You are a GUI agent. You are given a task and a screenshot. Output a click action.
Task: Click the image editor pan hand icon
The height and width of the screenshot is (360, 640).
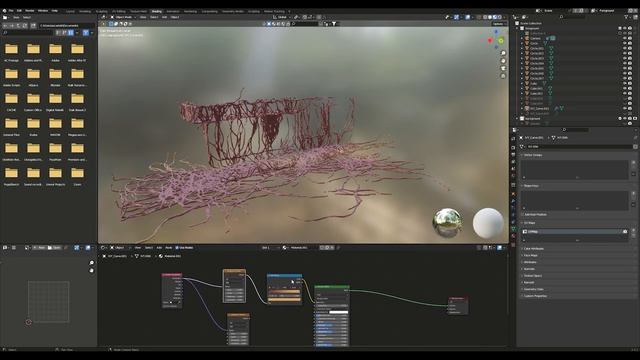[91, 270]
